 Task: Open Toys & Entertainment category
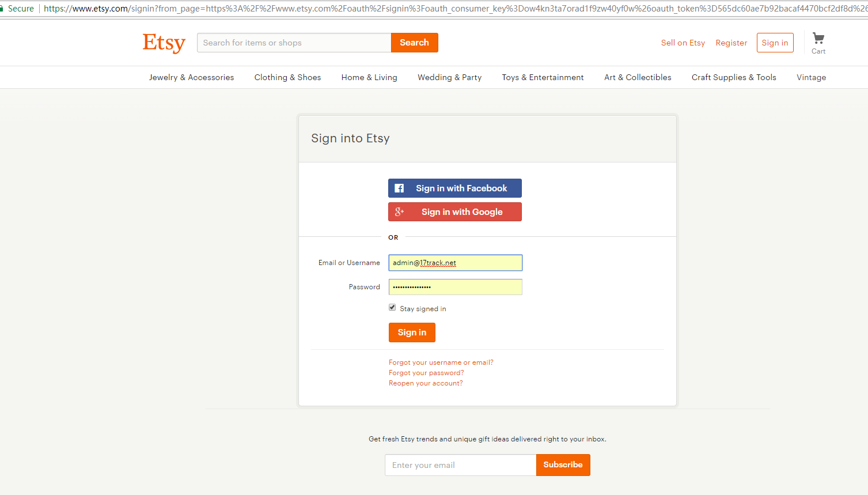[x=543, y=77]
